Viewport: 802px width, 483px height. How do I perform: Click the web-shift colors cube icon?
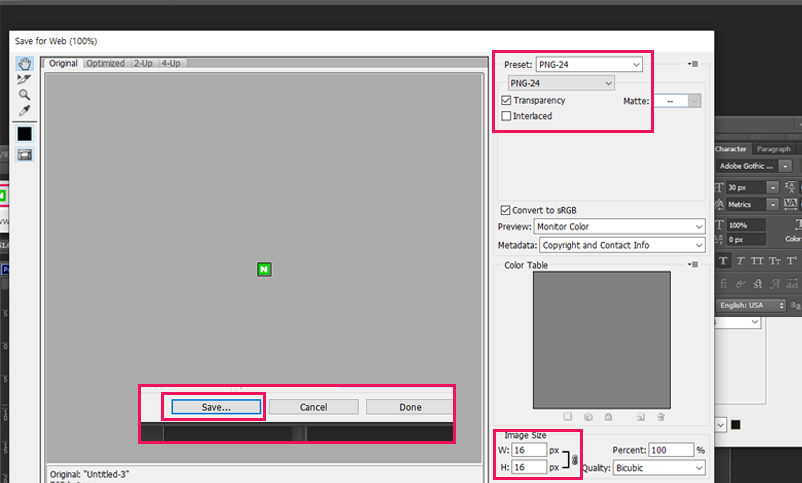coord(588,417)
